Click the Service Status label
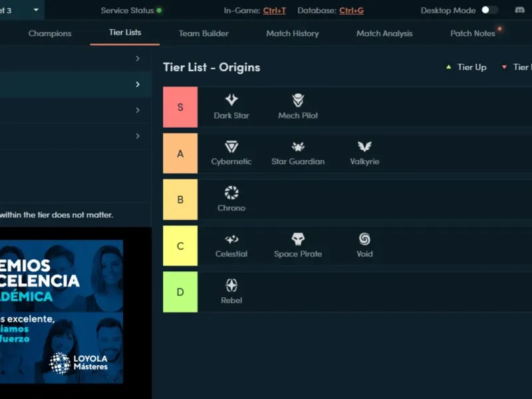Image resolution: width=532 pixels, height=399 pixels. pyautogui.click(x=127, y=11)
